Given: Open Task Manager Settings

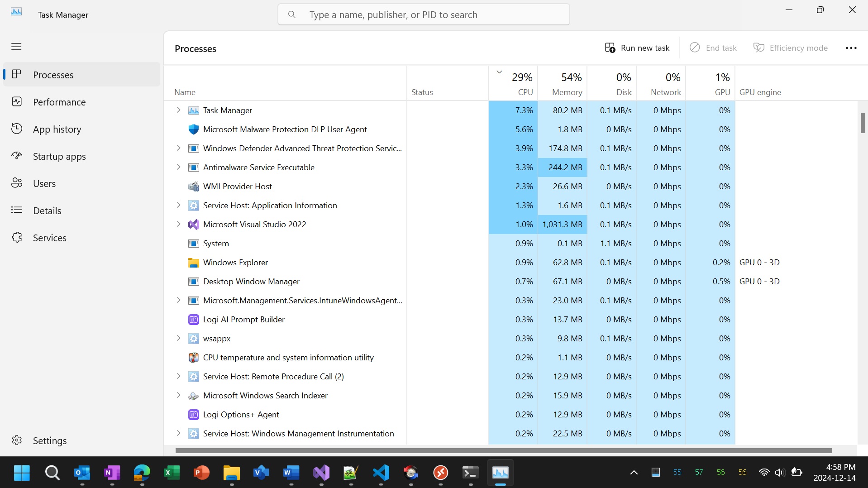Looking at the screenshot, I should [81, 440].
